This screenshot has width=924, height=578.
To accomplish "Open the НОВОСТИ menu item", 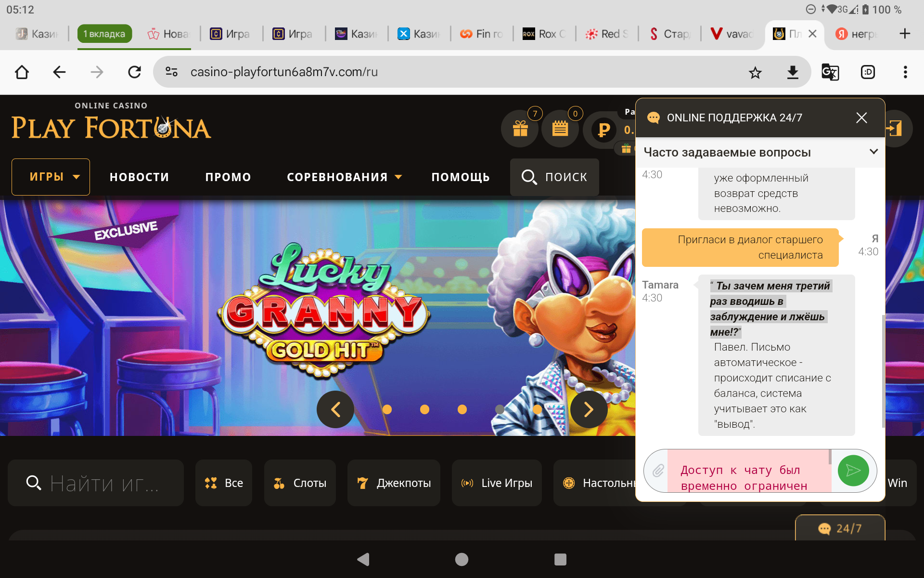I will tap(139, 177).
